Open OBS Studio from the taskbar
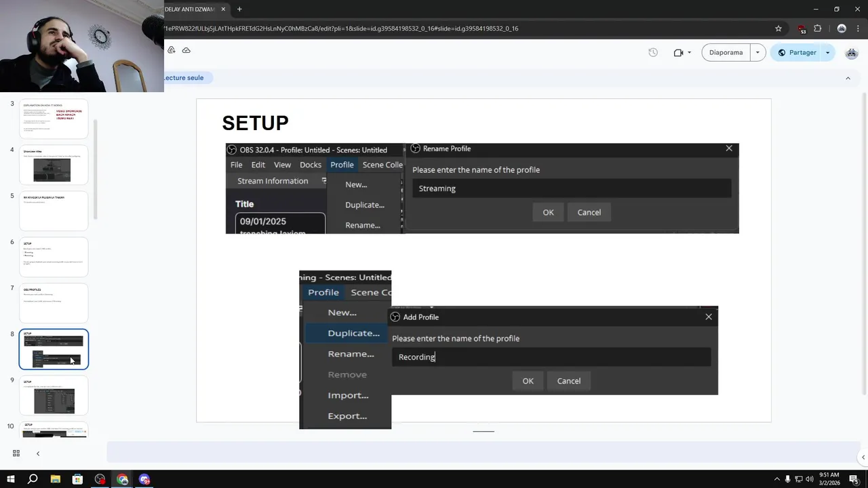This screenshot has height=488, width=868. pyautogui.click(x=100, y=479)
